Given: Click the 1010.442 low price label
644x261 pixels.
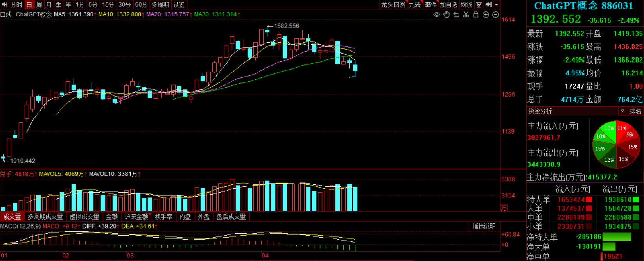Looking at the screenshot, I should 23,161.
